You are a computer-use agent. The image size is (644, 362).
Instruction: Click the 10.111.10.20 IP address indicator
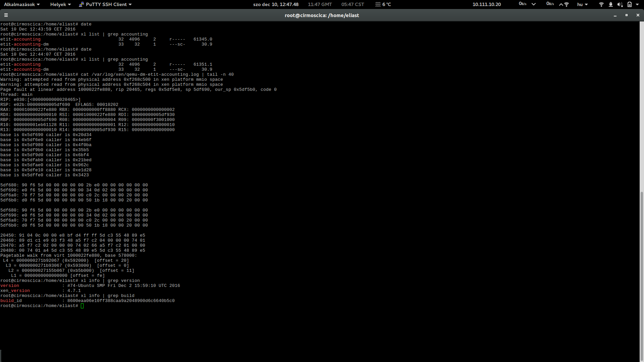[x=486, y=4]
